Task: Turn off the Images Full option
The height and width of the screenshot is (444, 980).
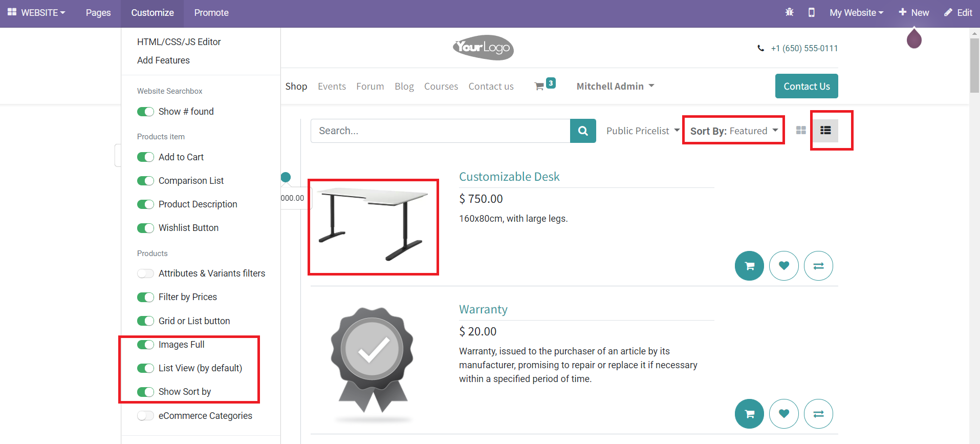Action: pyautogui.click(x=145, y=345)
